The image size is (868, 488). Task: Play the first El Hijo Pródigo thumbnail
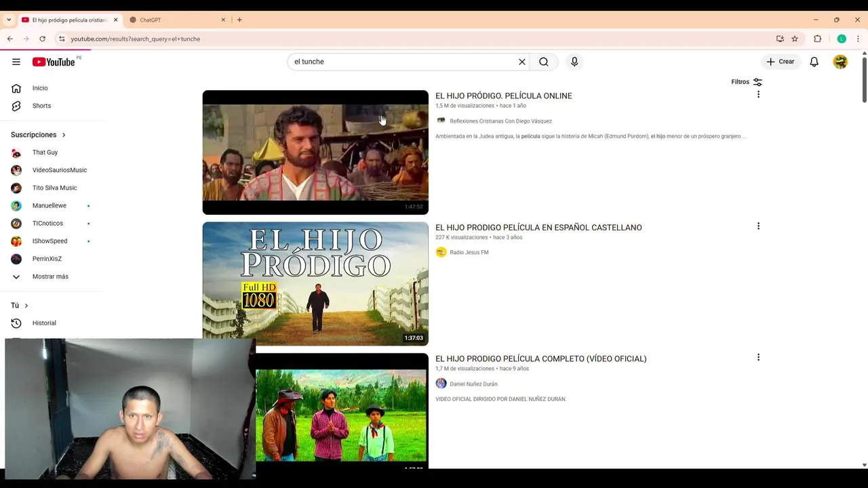[315, 152]
